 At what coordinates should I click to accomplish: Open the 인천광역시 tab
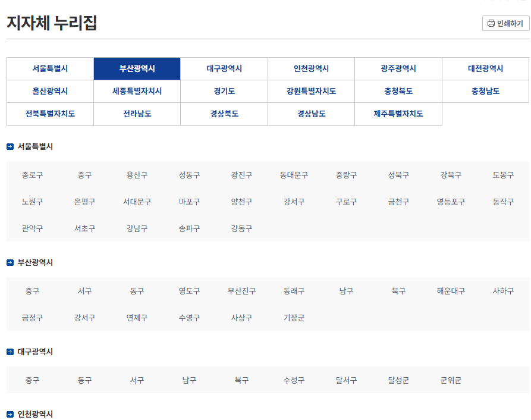pyautogui.click(x=311, y=69)
